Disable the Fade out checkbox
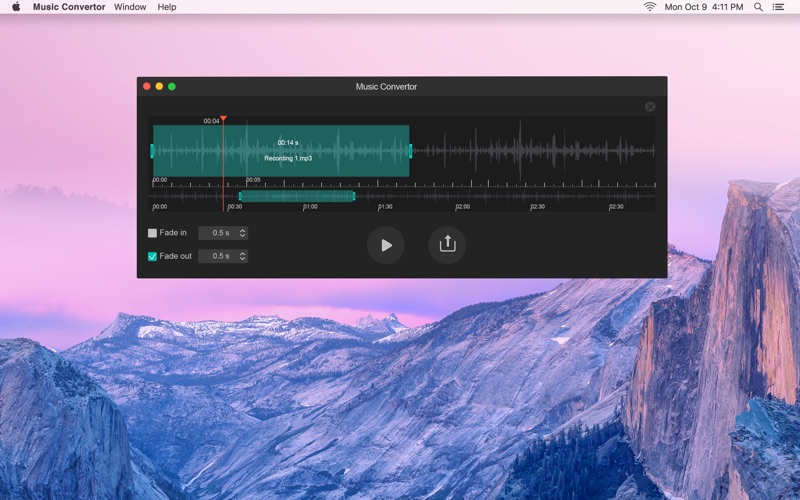 (x=152, y=256)
